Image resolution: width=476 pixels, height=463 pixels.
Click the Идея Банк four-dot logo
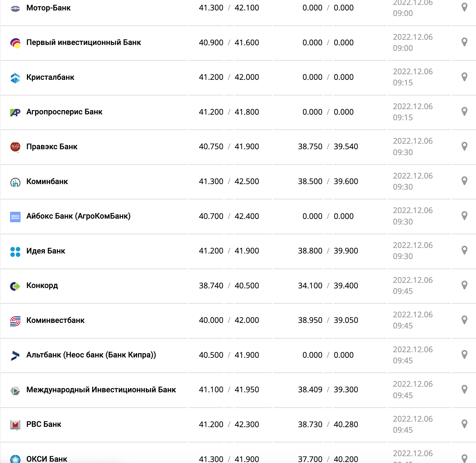pyautogui.click(x=15, y=252)
